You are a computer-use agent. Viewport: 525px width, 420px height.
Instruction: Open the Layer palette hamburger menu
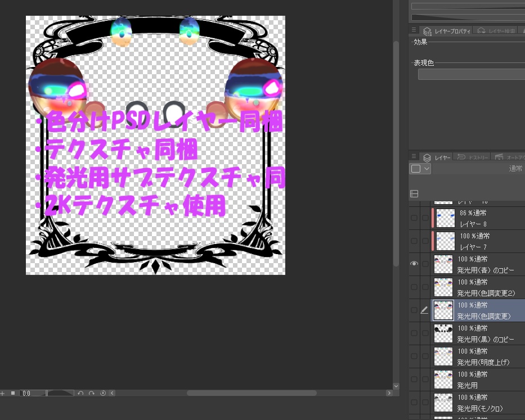click(414, 157)
